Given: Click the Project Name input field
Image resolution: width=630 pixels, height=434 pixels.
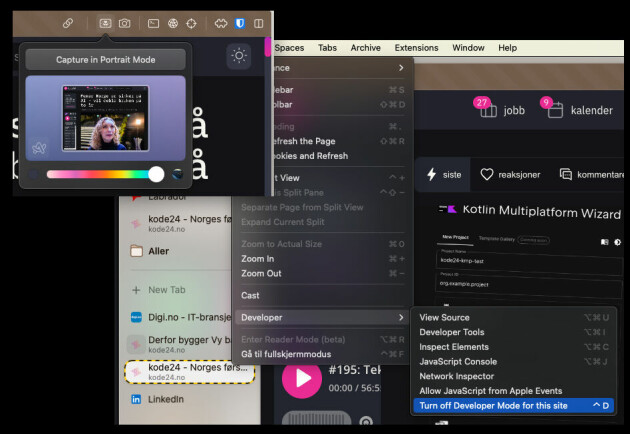Looking at the screenshot, I should [529, 261].
